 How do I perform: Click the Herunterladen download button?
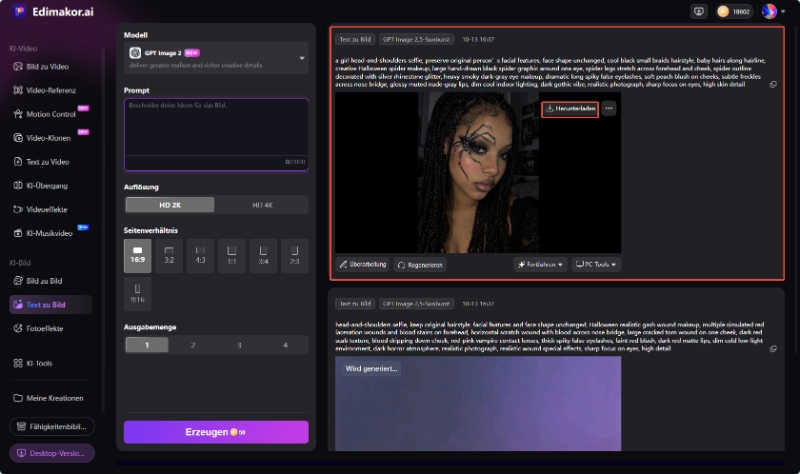pos(570,109)
